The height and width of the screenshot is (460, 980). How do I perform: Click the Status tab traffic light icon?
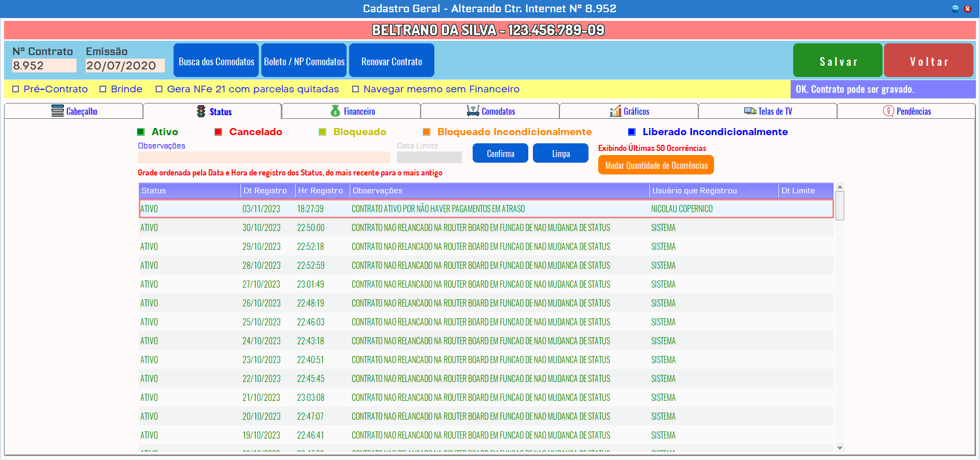pos(201,111)
